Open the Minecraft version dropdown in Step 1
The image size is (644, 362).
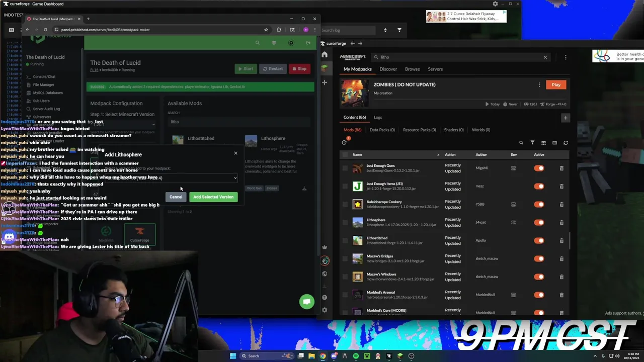tap(123, 124)
